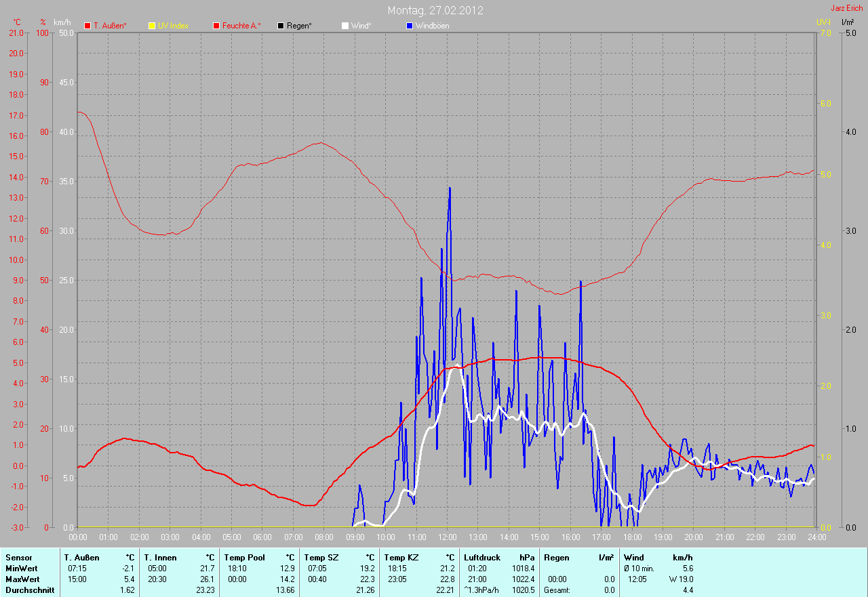Image resolution: width=868 pixels, height=597 pixels.
Task: Click the T. Innen average '23.23'
Action: click(x=205, y=590)
